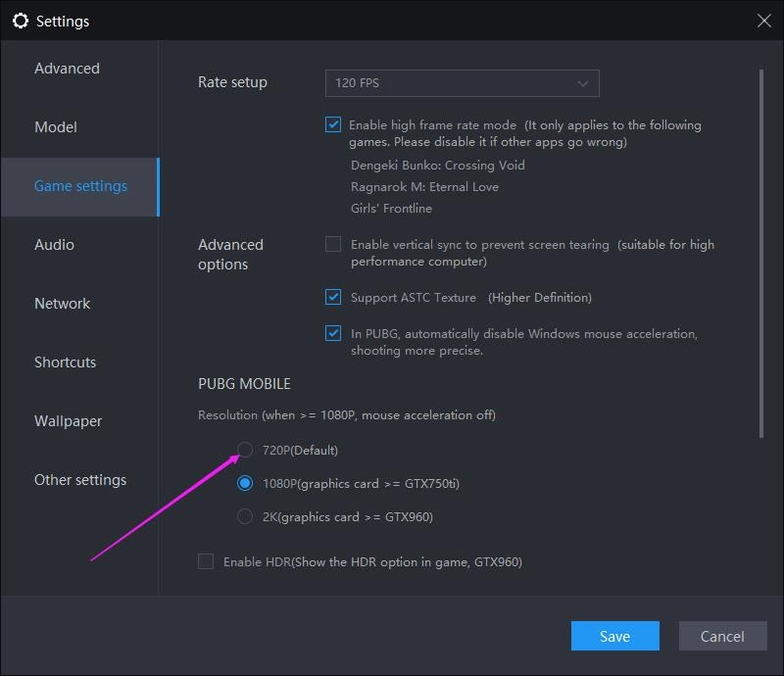Select Other settings in the sidebar
This screenshot has width=784, height=676.
[x=79, y=479]
